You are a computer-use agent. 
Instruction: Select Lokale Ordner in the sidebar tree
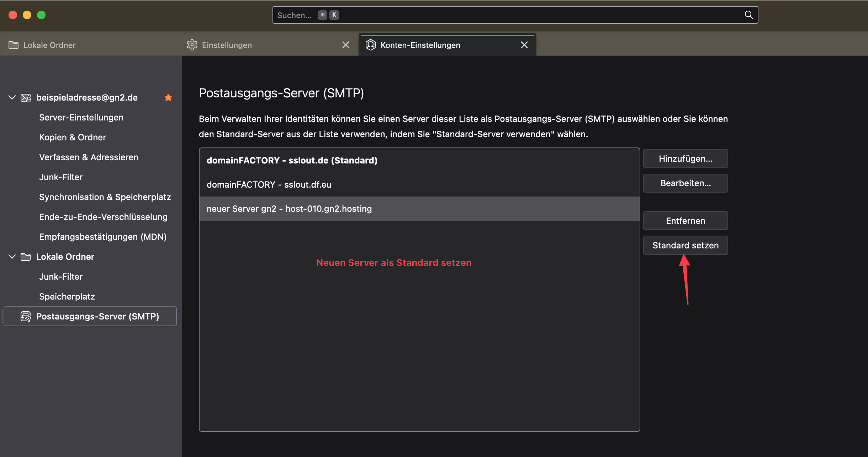[x=65, y=257]
